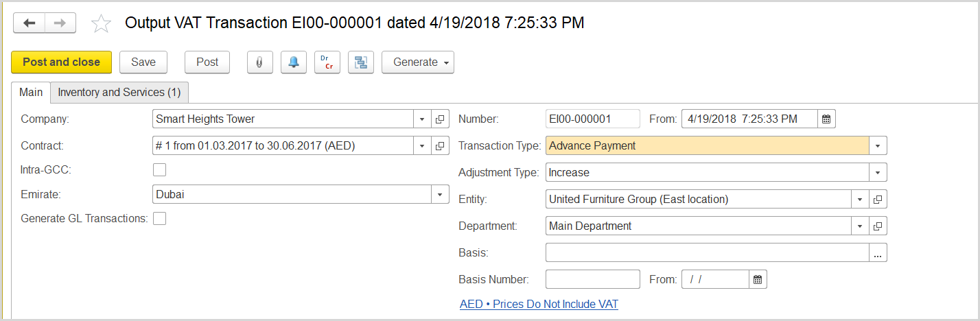Open attached files via paperclip icon
Screen dimensions: 980x321
(259, 62)
